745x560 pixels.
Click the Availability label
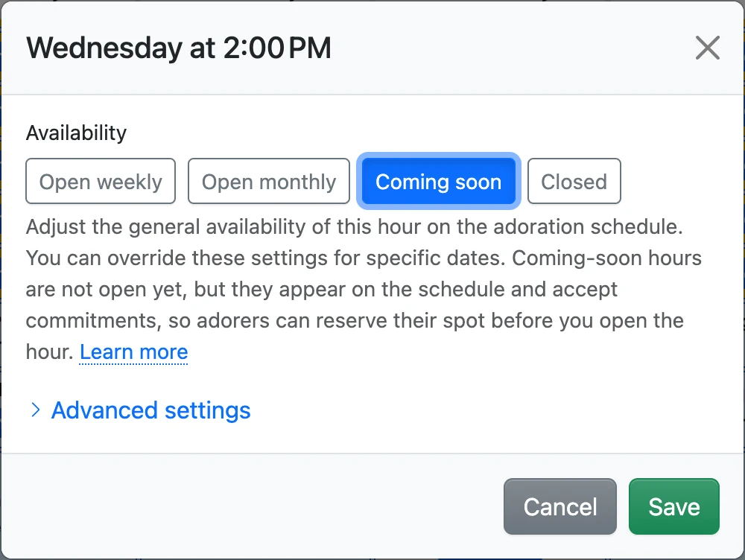[77, 133]
